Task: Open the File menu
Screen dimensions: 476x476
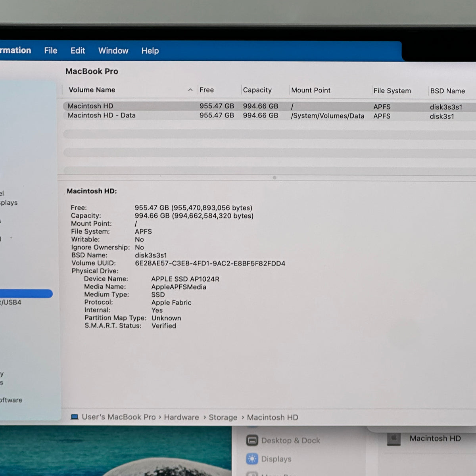Action: [x=51, y=50]
